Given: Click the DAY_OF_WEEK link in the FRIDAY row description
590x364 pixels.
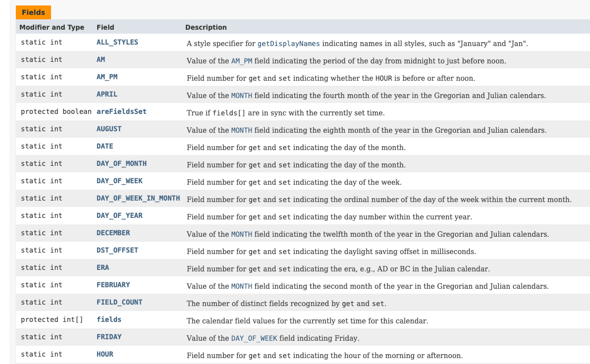Looking at the screenshot, I should (254, 338).
